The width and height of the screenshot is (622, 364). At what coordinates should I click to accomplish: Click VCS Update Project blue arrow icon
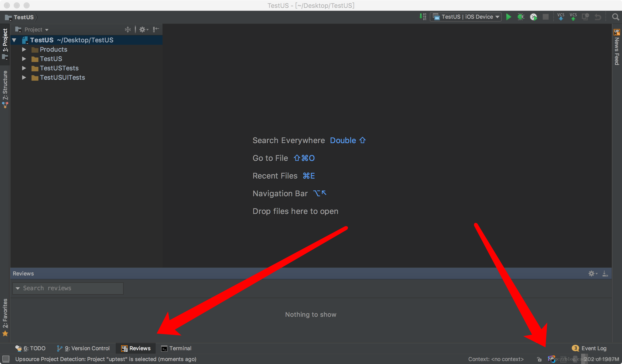pos(561,17)
